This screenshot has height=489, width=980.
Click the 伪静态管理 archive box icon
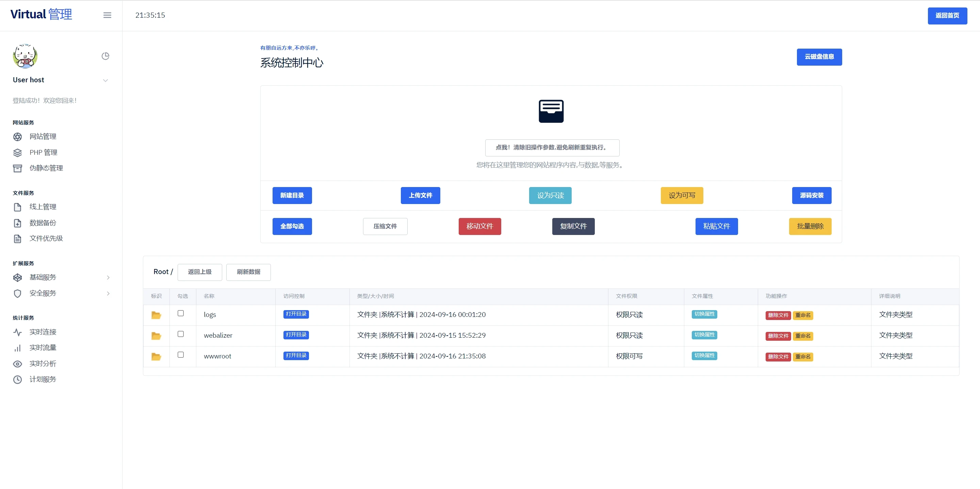pyautogui.click(x=17, y=168)
